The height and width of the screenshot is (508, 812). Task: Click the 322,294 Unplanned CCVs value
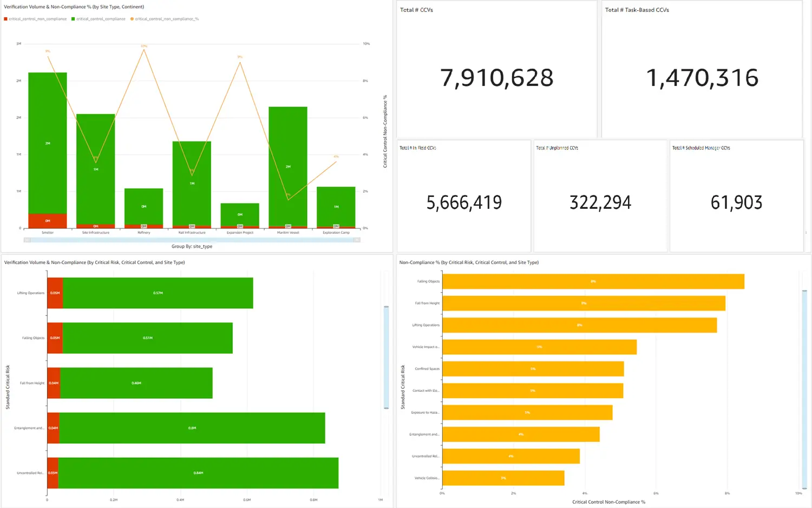(x=600, y=203)
